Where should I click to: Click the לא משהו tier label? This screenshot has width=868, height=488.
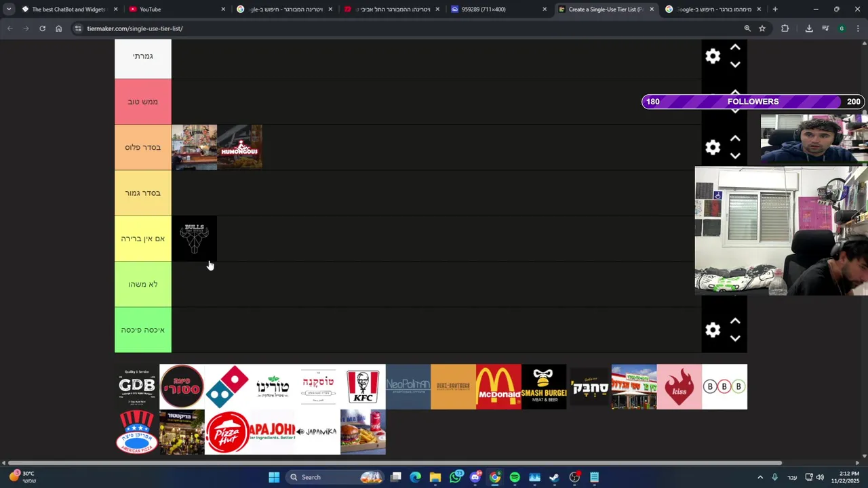(x=142, y=284)
